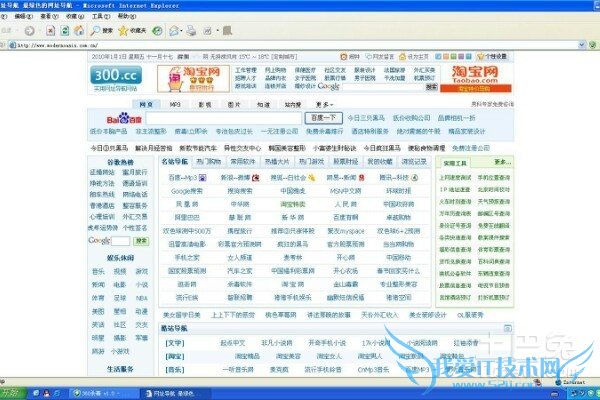
Task: Click the clock (闹钟) icon in header
Action: 344,57
